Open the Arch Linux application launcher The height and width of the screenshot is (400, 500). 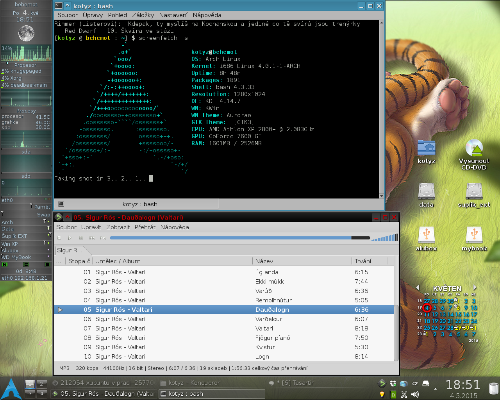[12, 389]
